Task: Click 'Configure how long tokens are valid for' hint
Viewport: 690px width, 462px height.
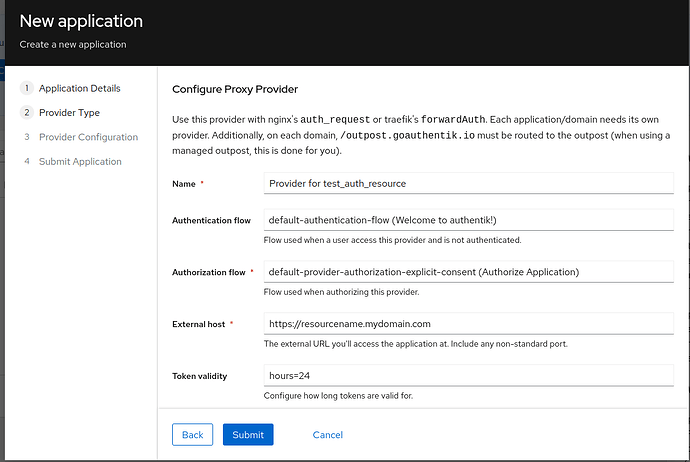Action: pyautogui.click(x=338, y=396)
